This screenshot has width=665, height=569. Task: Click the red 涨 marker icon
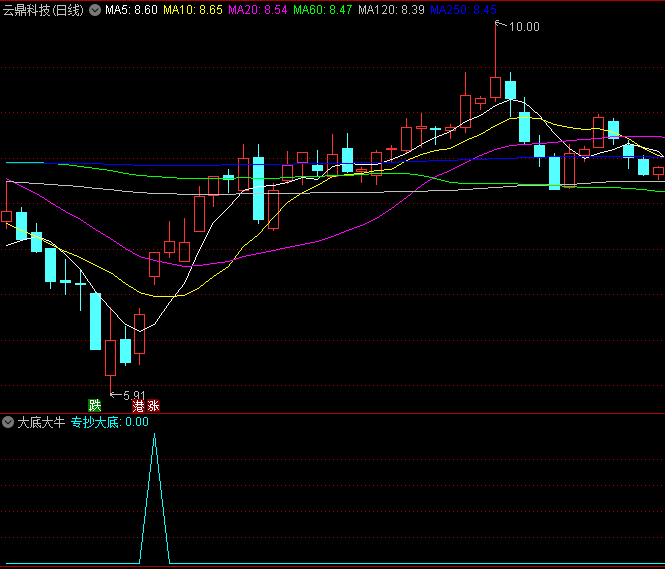click(x=153, y=406)
